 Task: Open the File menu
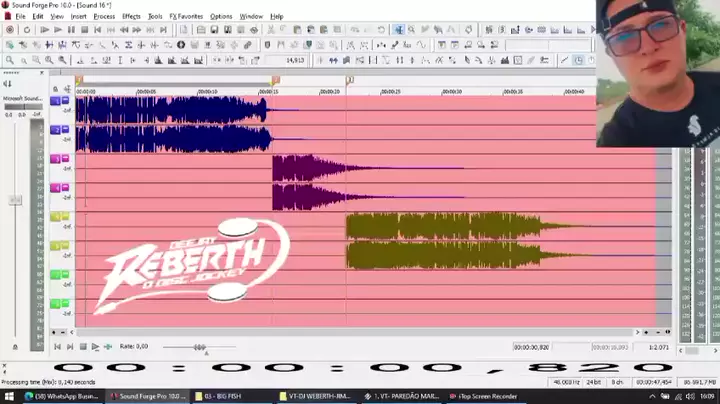tap(21, 16)
